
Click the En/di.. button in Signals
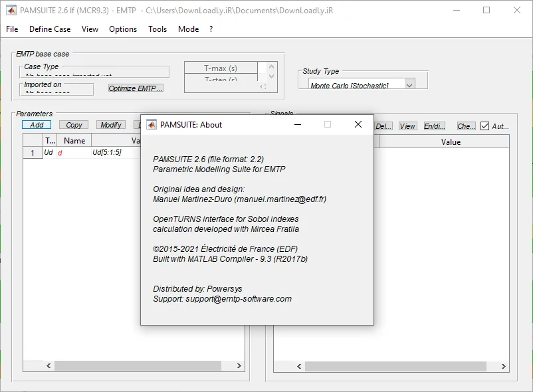pyautogui.click(x=434, y=126)
